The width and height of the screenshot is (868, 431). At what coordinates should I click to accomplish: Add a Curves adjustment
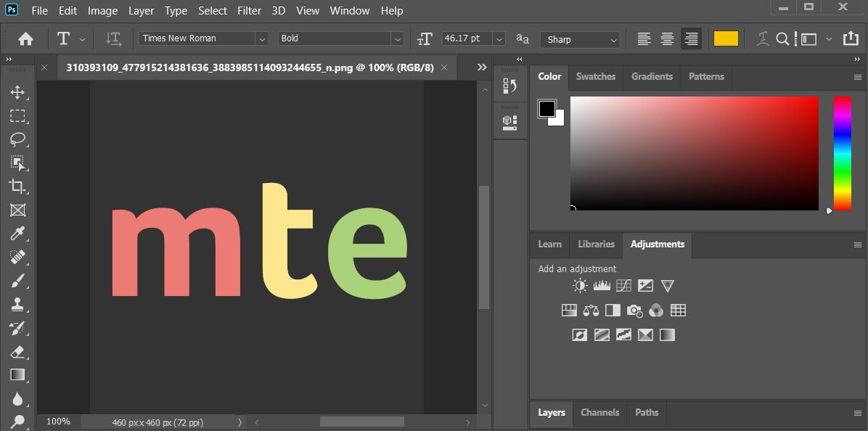[623, 285]
